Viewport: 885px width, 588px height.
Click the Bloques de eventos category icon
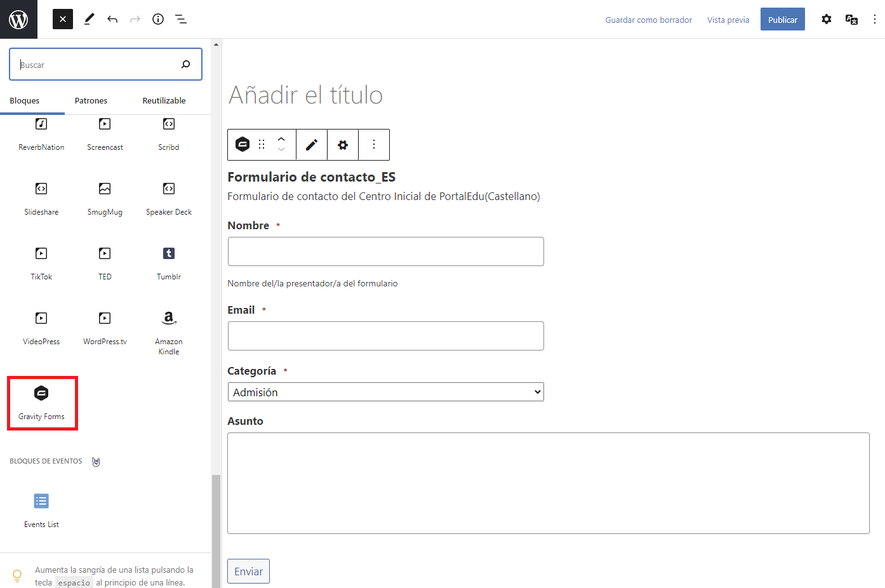[x=96, y=462]
